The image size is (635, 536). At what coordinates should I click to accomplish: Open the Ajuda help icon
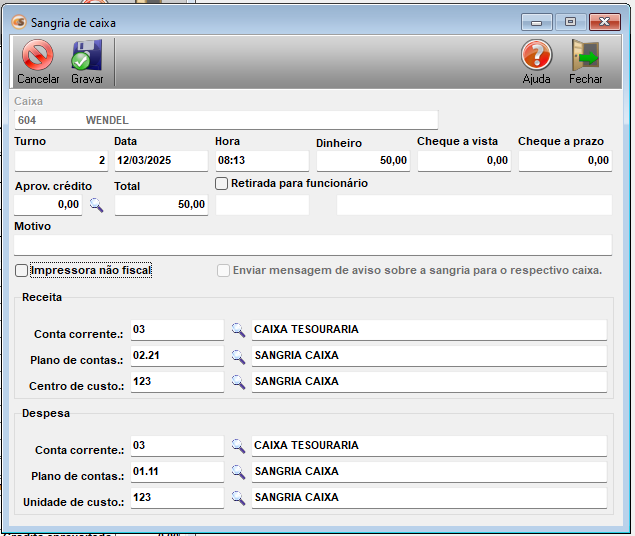[537, 56]
